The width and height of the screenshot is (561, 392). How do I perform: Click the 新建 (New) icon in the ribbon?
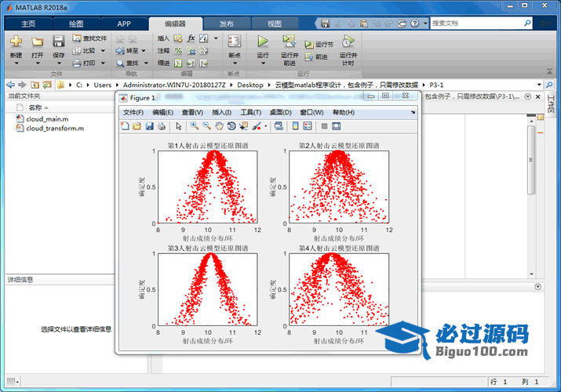[x=16, y=42]
